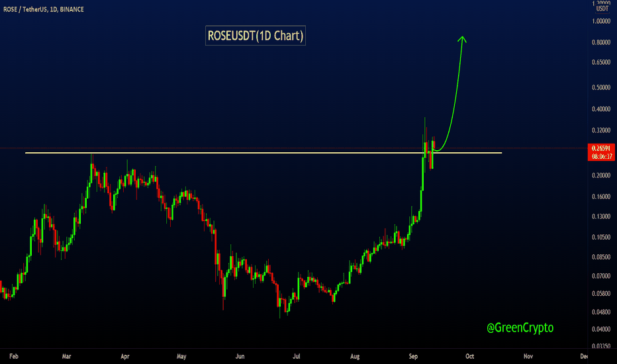
Task: Click the USDT currency label on price axis
Action: pos(602,9)
